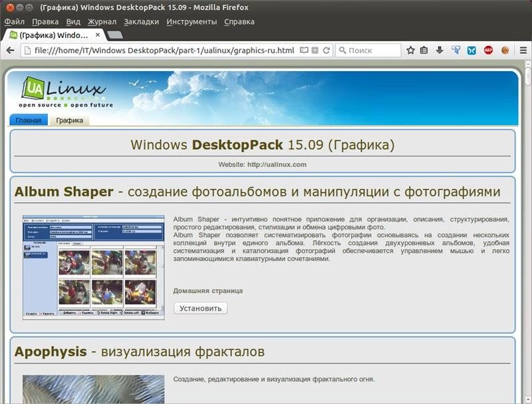The image size is (532, 404).
Task: Open the Apophysis fractal thumbnail
Action: coord(93,389)
